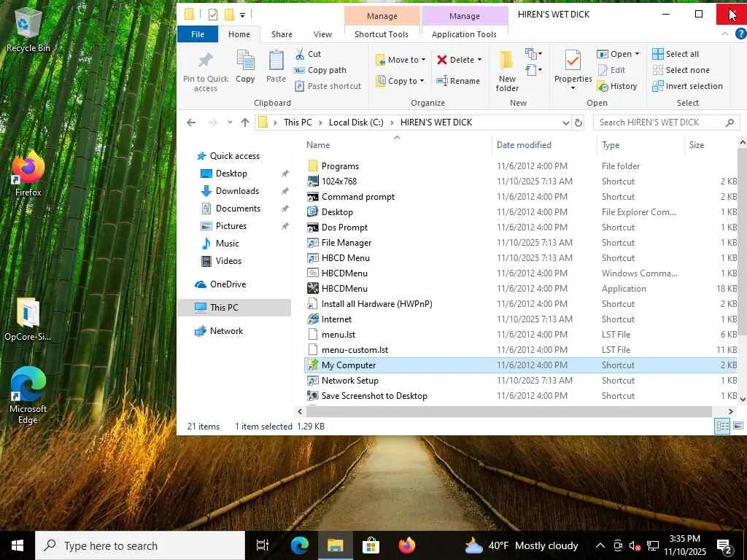
Task: Click Pin to Quick access icon
Action: coord(205,60)
